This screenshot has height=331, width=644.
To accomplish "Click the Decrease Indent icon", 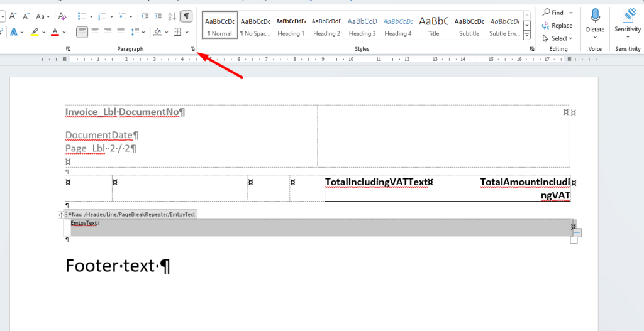I will (144, 16).
